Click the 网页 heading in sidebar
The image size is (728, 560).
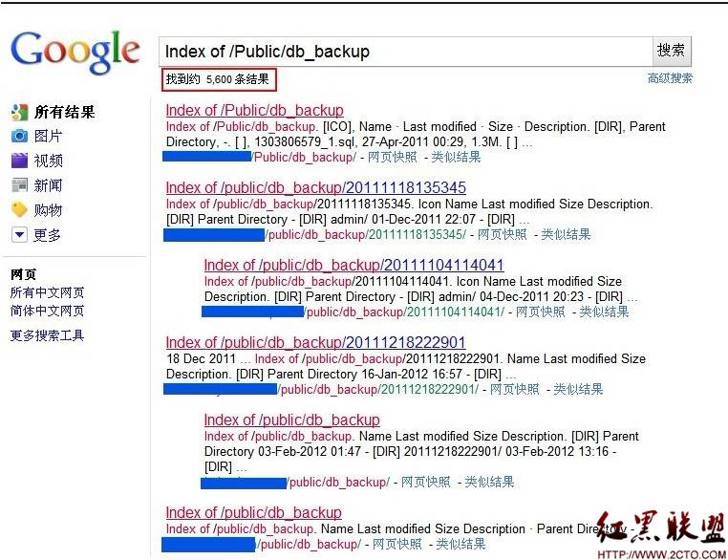[23, 274]
